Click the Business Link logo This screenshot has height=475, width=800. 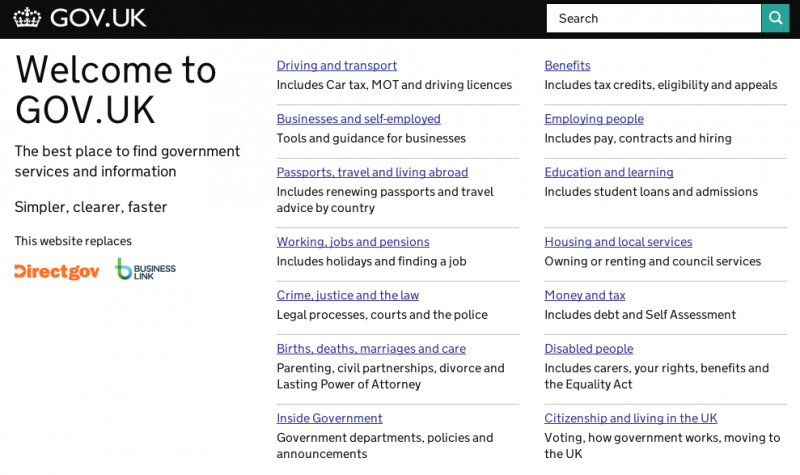click(x=145, y=269)
